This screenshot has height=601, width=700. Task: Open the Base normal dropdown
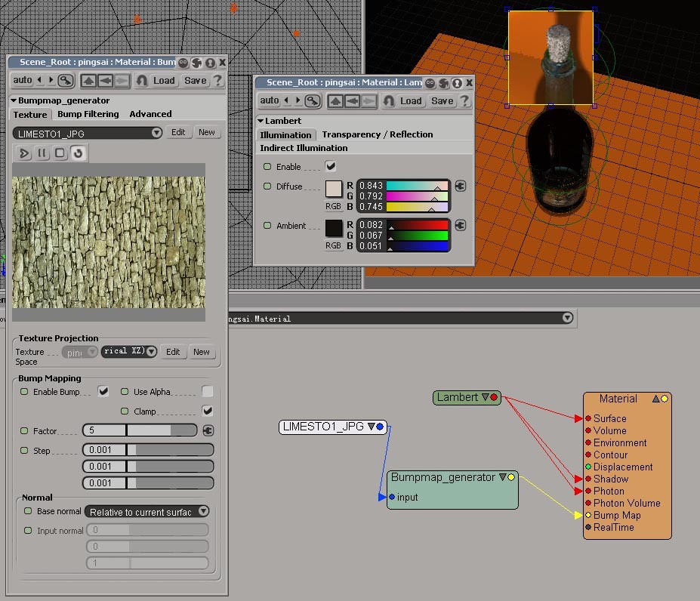(x=204, y=511)
